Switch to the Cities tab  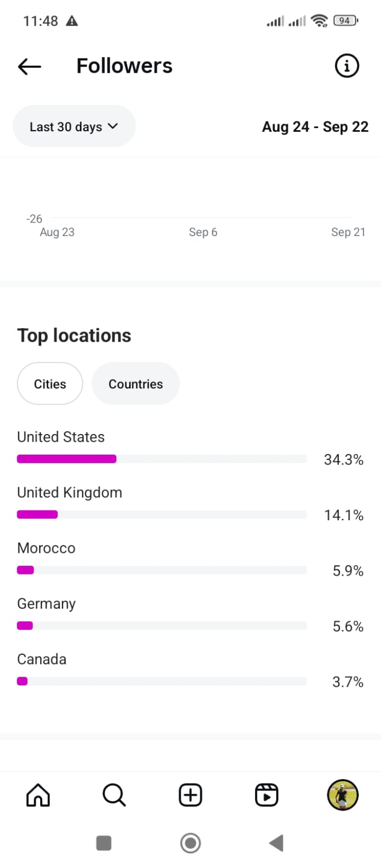point(50,384)
